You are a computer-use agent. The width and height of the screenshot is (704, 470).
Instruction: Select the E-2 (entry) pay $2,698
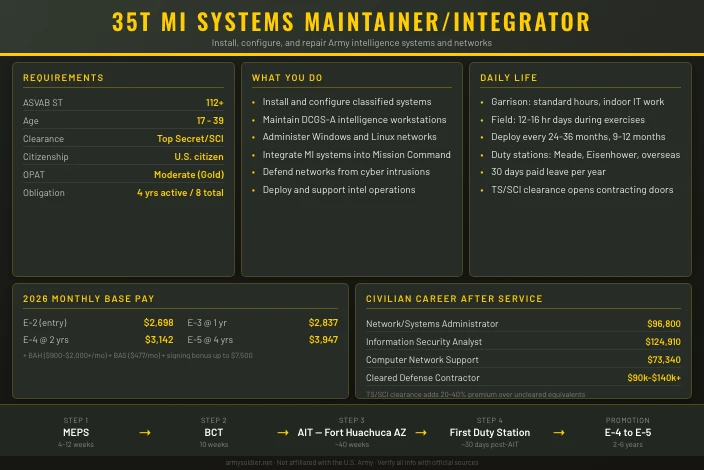coord(158,322)
